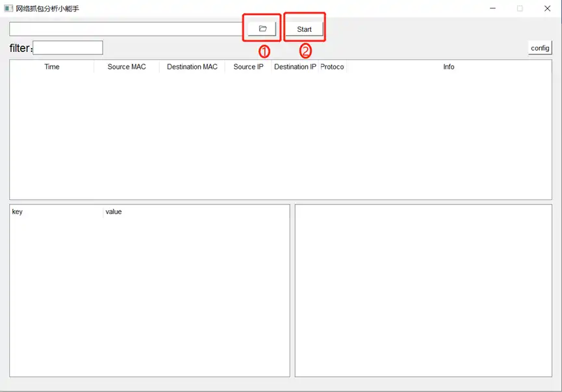
Task: Open the folder browse icon button
Action: pyautogui.click(x=262, y=29)
